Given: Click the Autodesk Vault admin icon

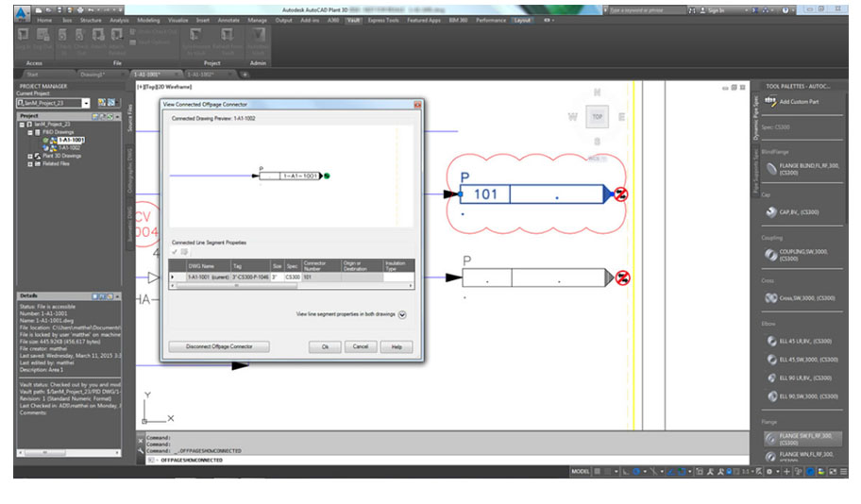Looking at the screenshot, I should [258, 35].
